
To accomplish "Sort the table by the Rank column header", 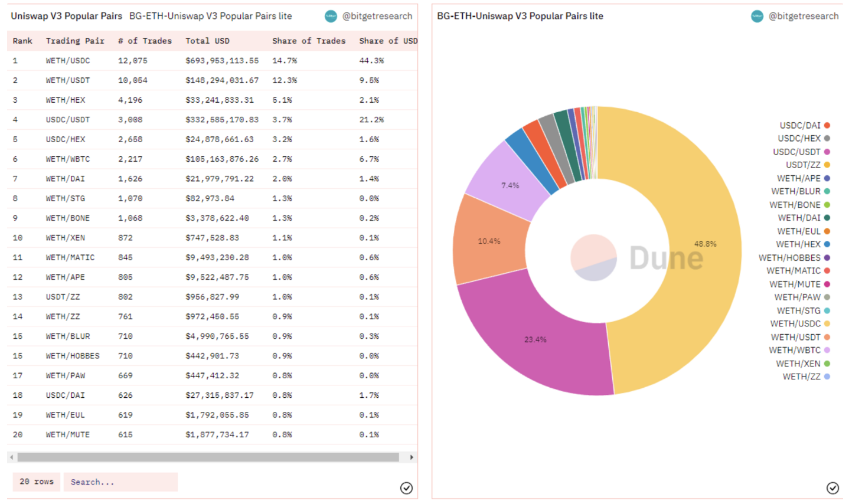I will click(22, 41).
